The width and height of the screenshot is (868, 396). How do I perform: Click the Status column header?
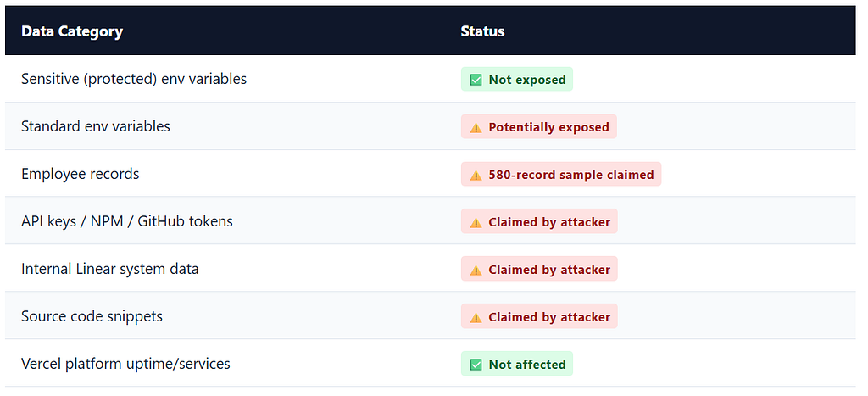pos(482,31)
